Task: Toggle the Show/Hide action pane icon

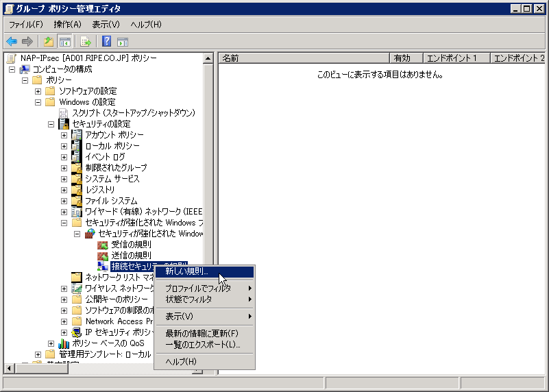Action: (x=123, y=42)
